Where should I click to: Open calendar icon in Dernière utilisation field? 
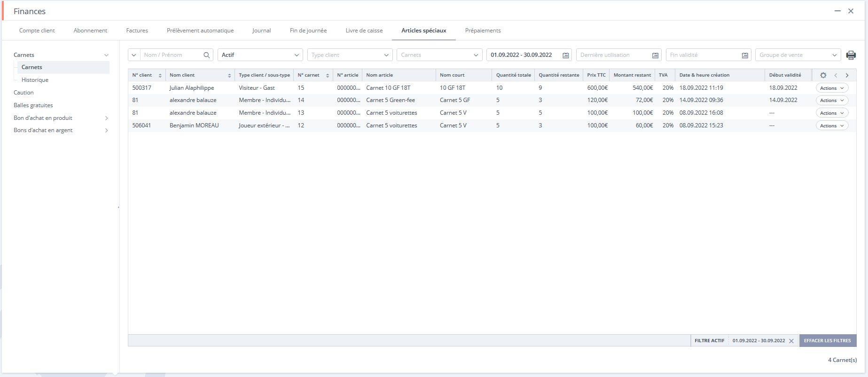click(x=655, y=55)
